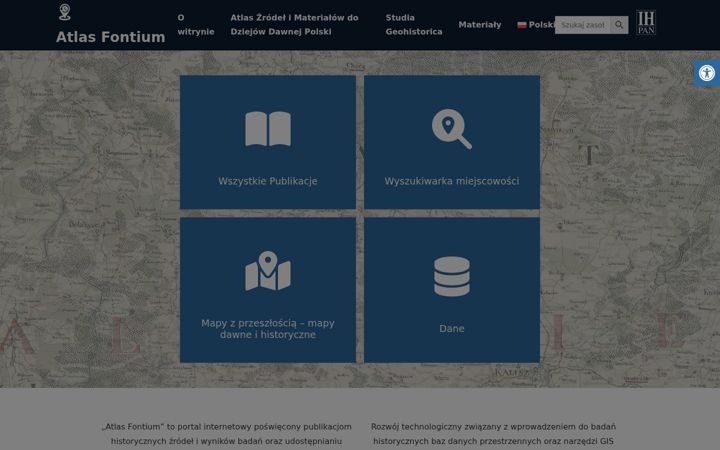The image size is (720, 450).
Task: Focus the Szukaj zasobów search field
Action: point(582,25)
